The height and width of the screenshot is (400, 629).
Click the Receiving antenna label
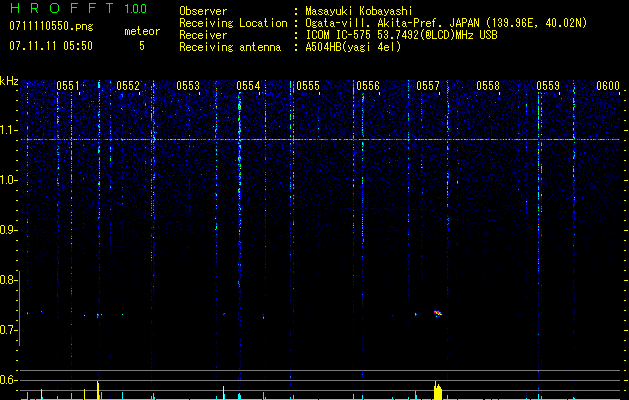[230, 47]
